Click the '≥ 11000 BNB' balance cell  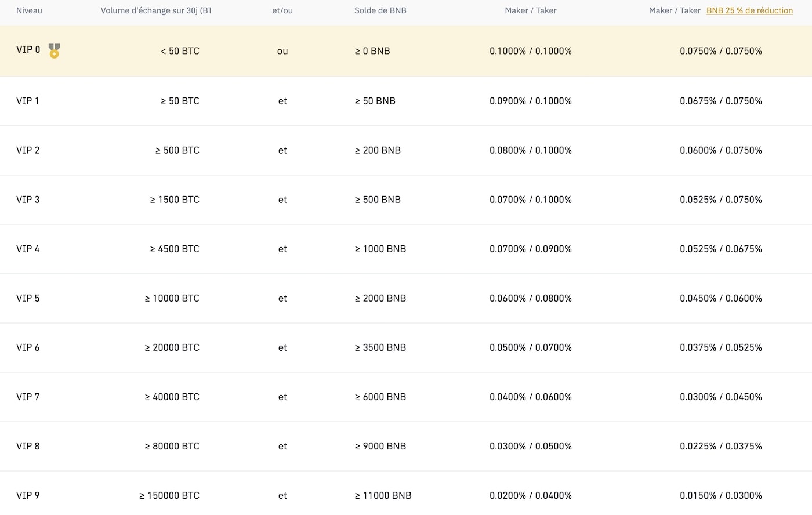(383, 495)
